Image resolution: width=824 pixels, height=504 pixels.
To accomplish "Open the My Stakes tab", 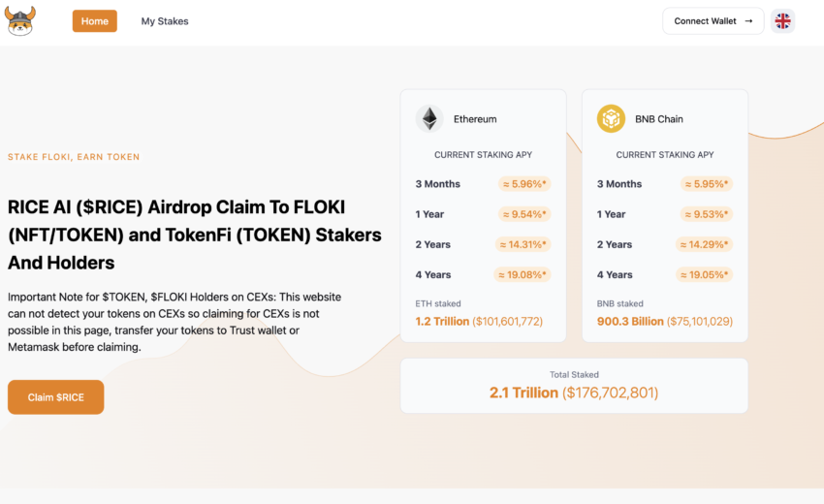I will point(165,21).
